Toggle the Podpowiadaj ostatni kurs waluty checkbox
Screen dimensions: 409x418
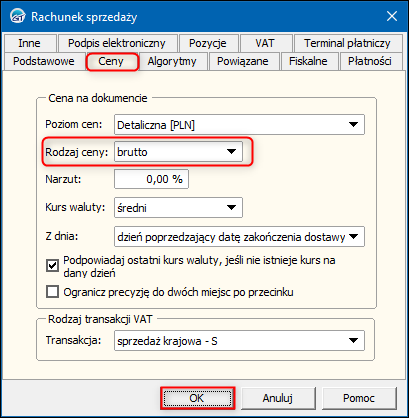tap(52, 266)
